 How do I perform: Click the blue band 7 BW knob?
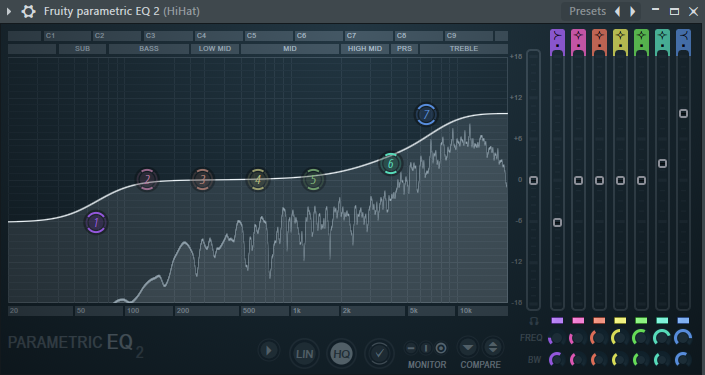[683, 359]
